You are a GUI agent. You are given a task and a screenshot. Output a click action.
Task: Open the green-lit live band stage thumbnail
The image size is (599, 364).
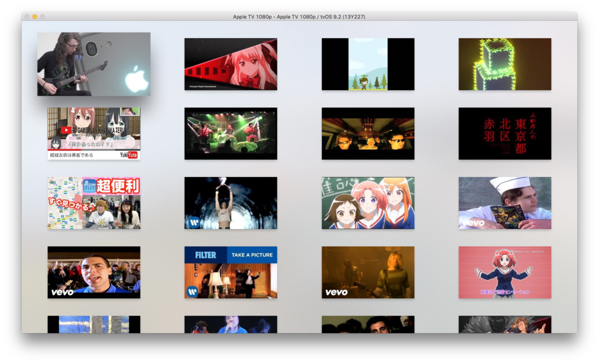point(230,134)
